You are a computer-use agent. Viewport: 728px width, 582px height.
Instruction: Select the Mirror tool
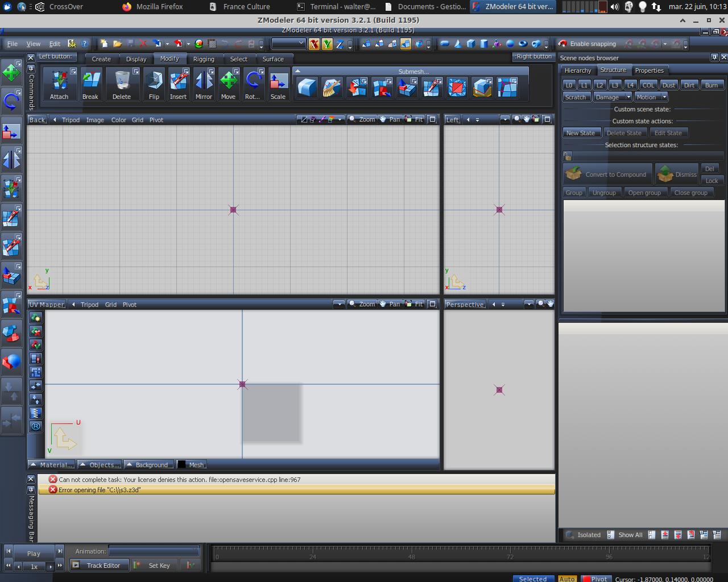[204, 84]
